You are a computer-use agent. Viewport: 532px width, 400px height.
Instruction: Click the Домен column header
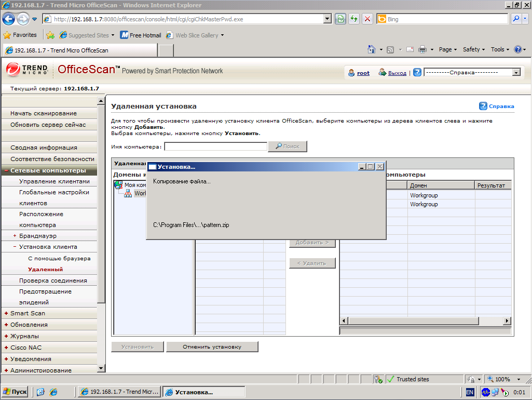(x=441, y=185)
